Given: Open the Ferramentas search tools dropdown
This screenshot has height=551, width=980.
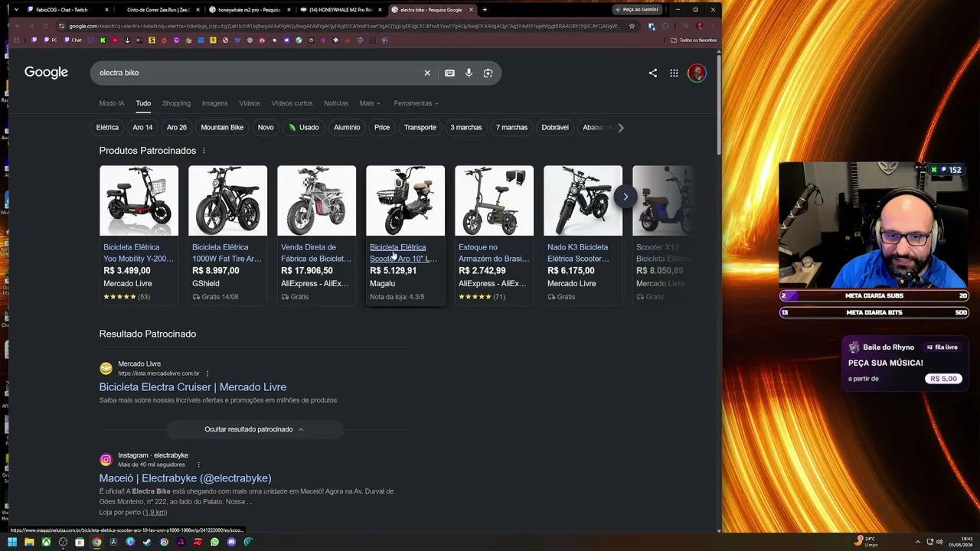Looking at the screenshot, I should click(416, 103).
